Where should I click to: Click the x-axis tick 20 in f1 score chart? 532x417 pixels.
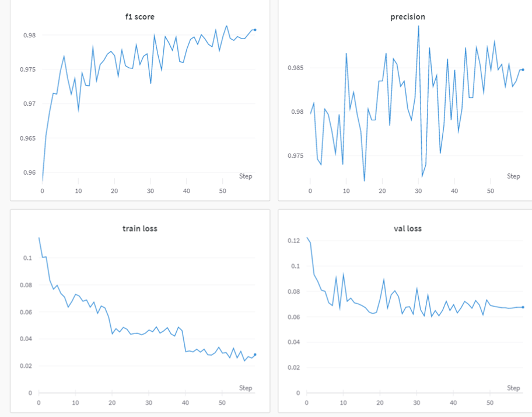[114, 191]
